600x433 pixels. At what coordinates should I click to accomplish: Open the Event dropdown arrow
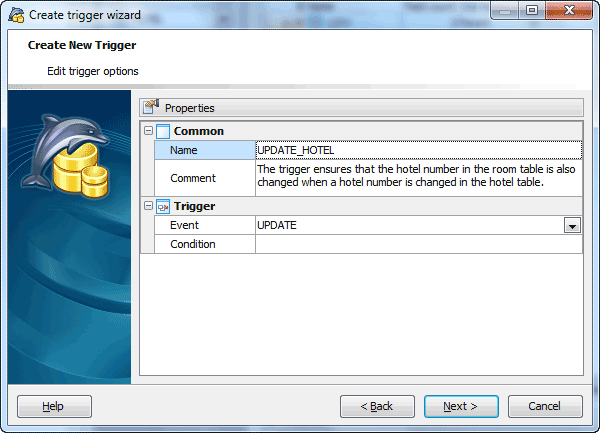coord(572,225)
